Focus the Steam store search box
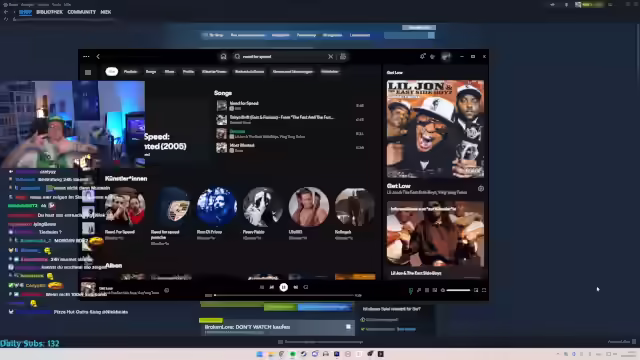This screenshot has width=640, height=360. click(409, 36)
